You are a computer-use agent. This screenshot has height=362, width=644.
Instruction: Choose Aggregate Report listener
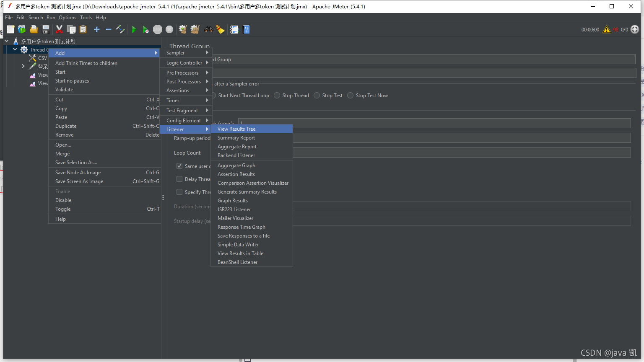[252, 147]
